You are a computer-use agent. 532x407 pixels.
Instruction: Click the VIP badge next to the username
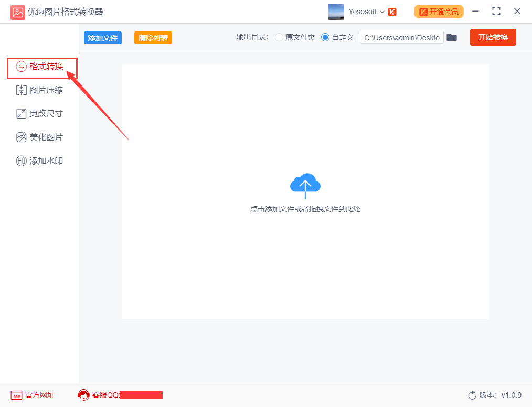pos(392,12)
